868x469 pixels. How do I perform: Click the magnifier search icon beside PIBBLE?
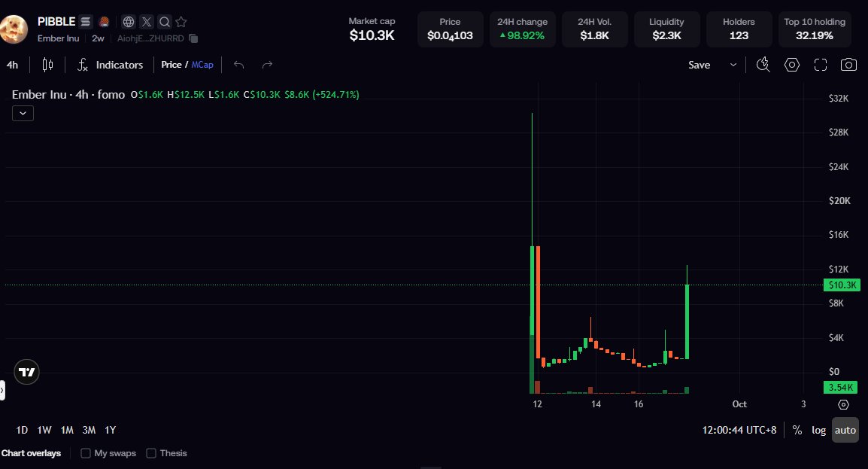click(165, 22)
